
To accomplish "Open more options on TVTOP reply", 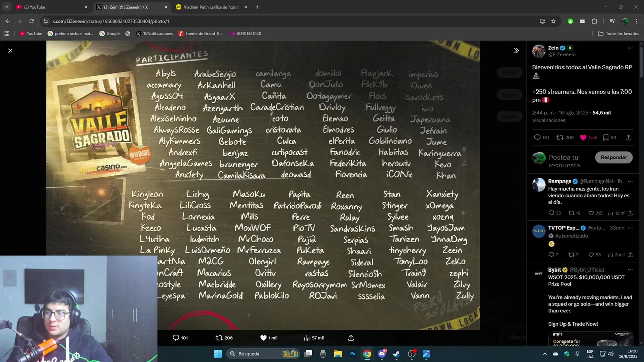I will (630, 228).
